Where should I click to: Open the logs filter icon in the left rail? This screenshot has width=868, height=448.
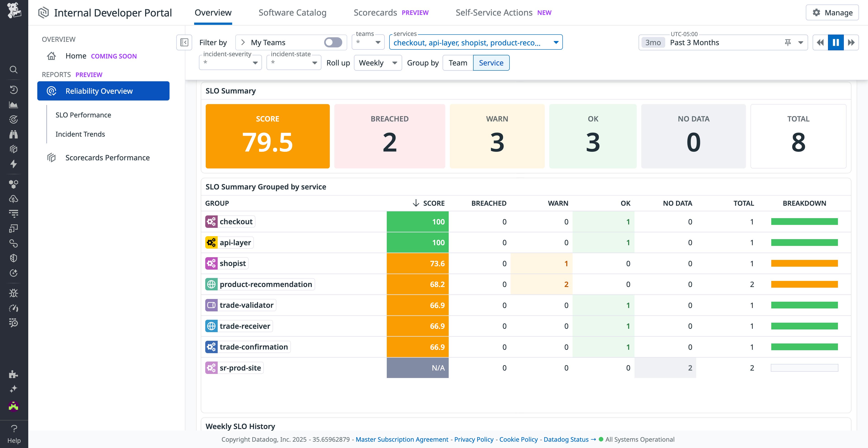(x=14, y=213)
